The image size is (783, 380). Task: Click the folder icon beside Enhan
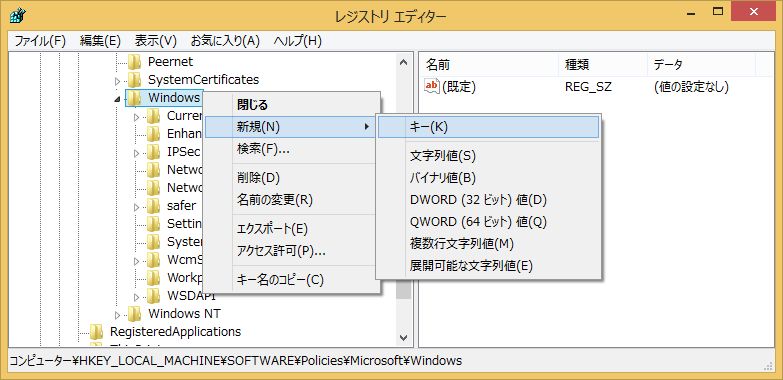pos(153,134)
